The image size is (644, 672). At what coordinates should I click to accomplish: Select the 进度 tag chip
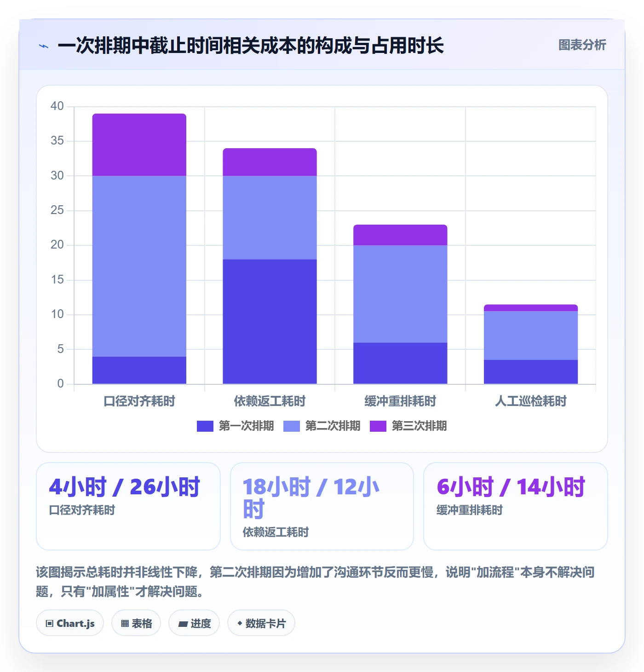(x=194, y=623)
